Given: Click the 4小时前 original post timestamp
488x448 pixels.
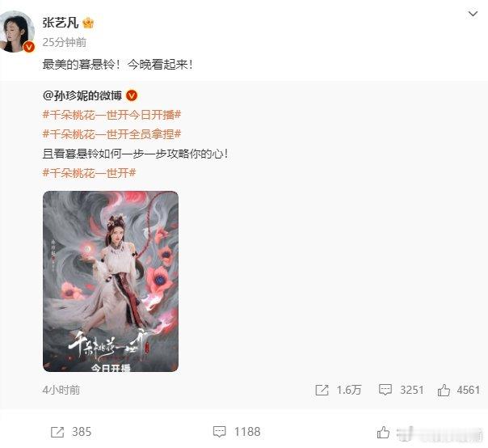Looking at the screenshot, I should pos(61,390).
